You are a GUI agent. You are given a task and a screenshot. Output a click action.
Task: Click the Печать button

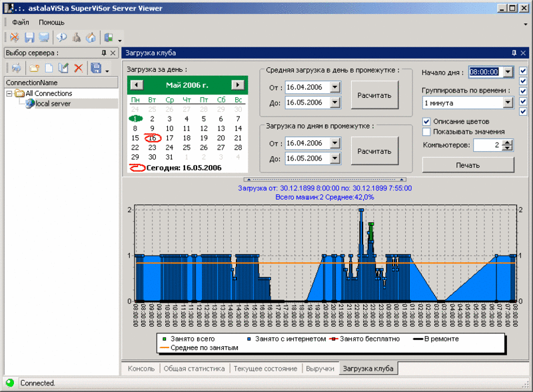[468, 165]
